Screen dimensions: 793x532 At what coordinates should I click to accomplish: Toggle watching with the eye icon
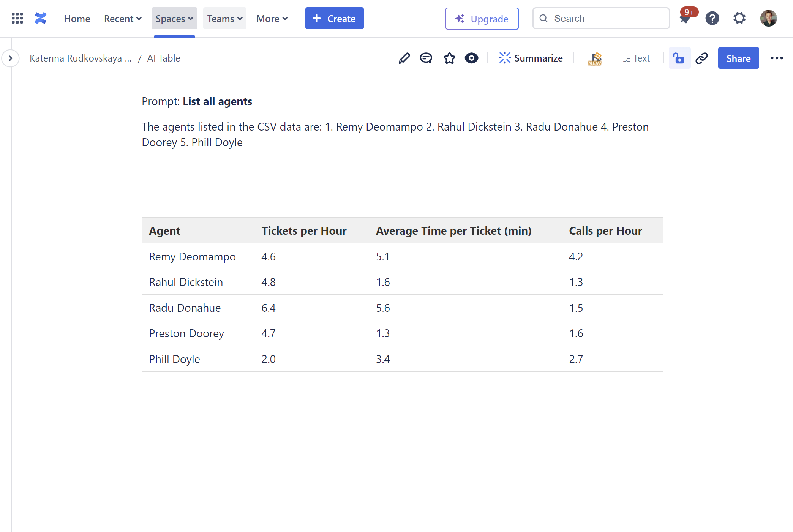[x=471, y=58]
